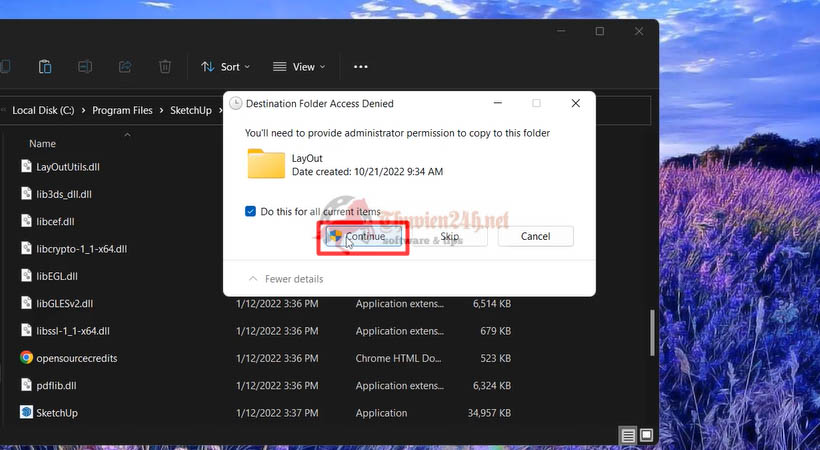Click SketchUp application icon in file list
Viewport: 820px width, 450px height.
point(26,412)
